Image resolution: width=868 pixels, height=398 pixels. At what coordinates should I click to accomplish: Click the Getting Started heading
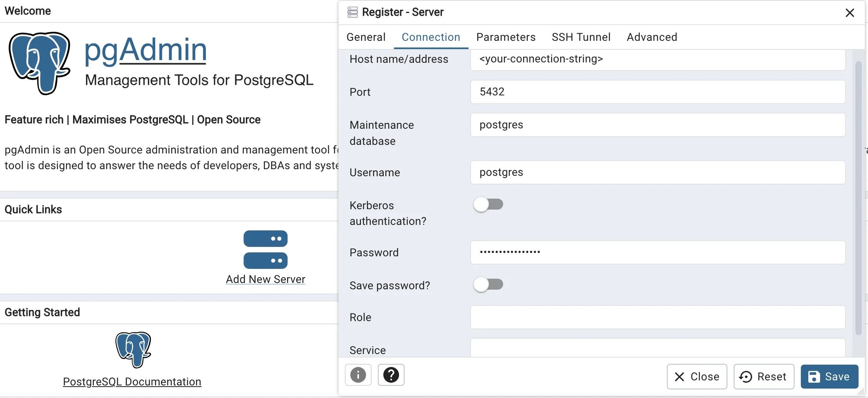[x=42, y=312]
